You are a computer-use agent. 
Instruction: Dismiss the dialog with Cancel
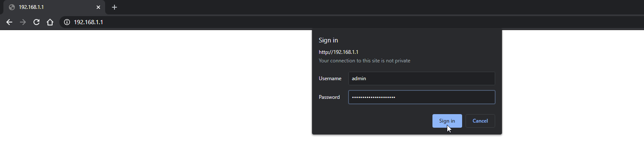click(480, 121)
